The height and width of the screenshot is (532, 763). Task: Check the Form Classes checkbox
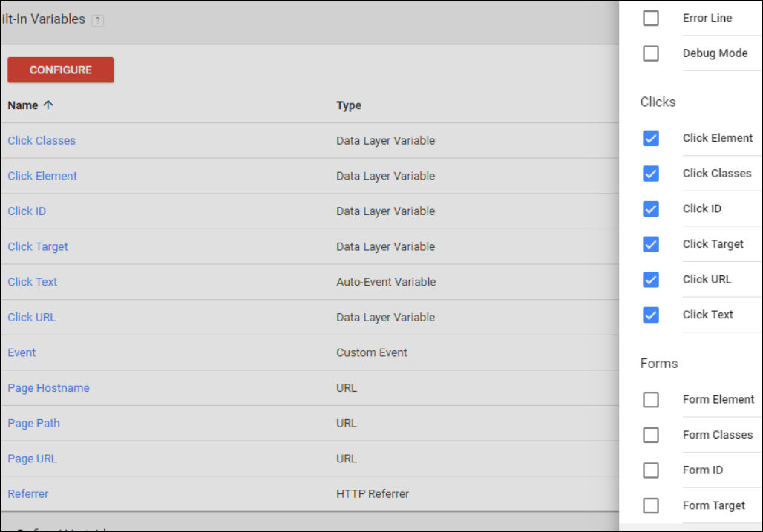click(x=651, y=435)
